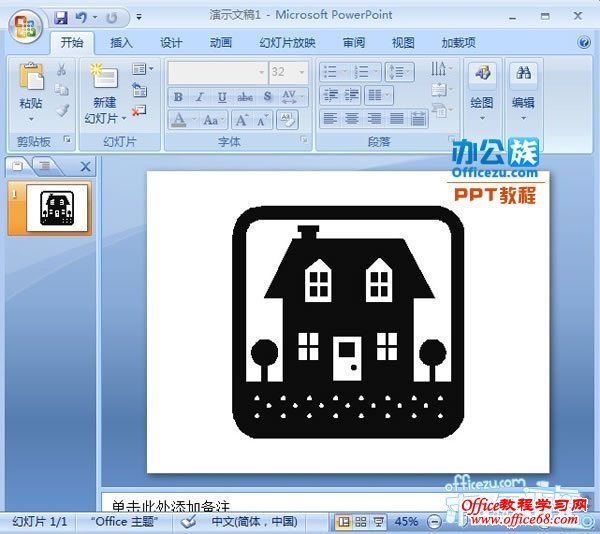Screen dimensions: 600x534
Task: Switch to the 开始 ribbon tab
Action: tap(72, 42)
